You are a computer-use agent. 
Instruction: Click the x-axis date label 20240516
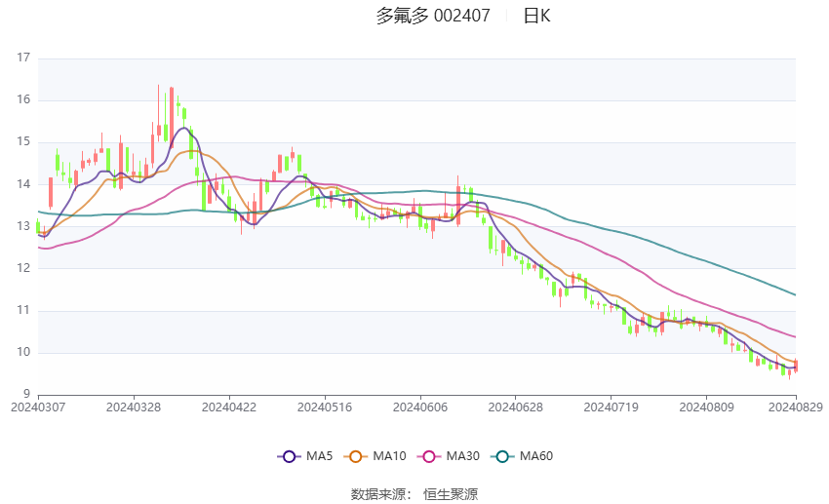[325, 407]
